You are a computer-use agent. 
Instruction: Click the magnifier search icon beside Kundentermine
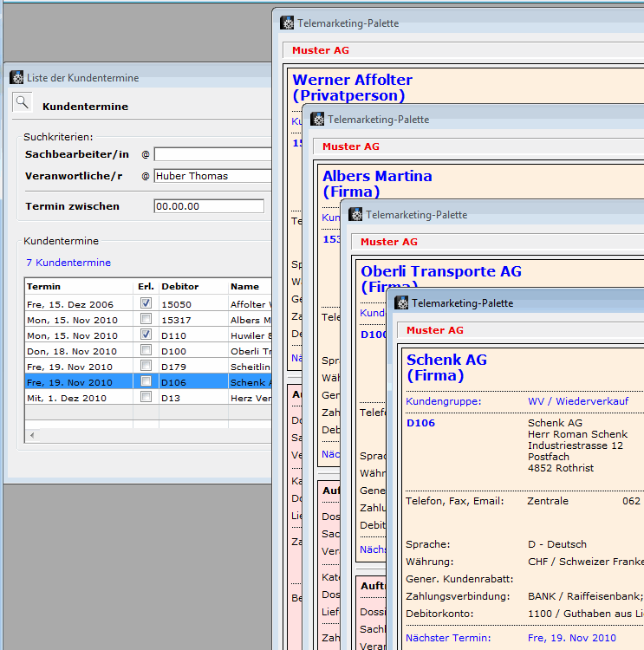pyautogui.click(x=22, y=103)
